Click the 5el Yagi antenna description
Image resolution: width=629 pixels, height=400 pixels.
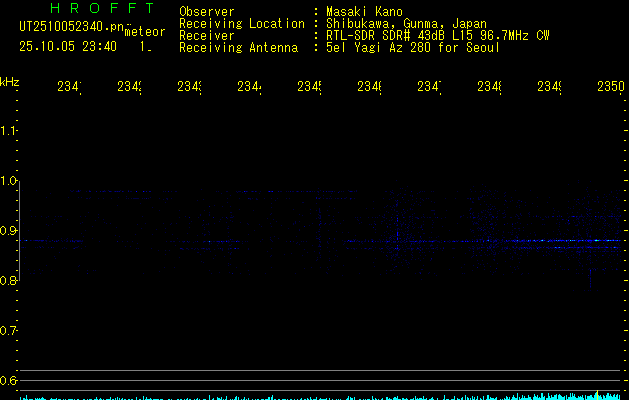pyautogui.click(x=412, y=47)
